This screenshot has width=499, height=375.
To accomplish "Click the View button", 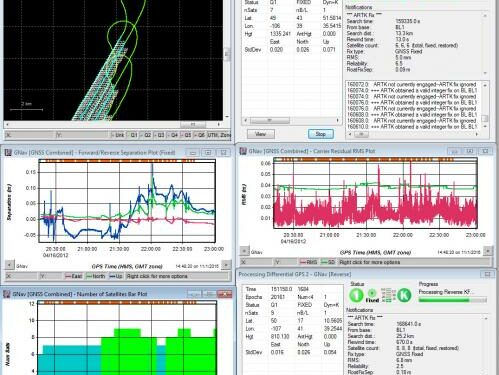I will [261, 134].
